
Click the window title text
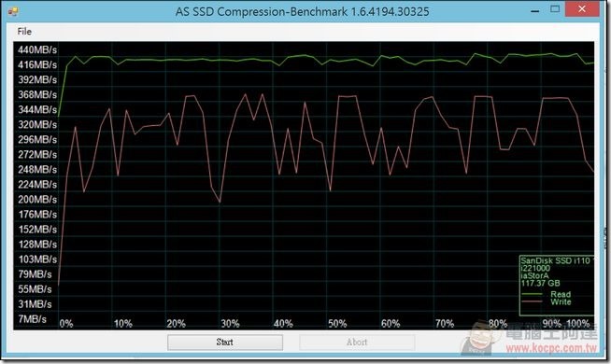(x=302, y=11)
